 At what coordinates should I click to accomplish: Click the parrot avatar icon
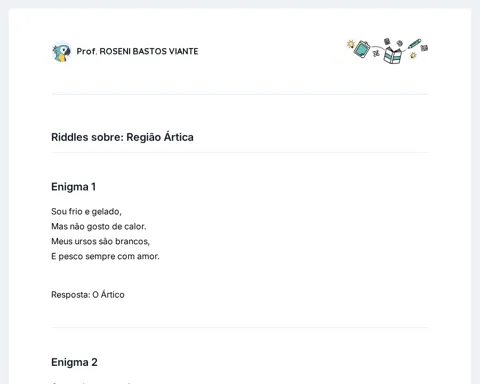point(62,51)
